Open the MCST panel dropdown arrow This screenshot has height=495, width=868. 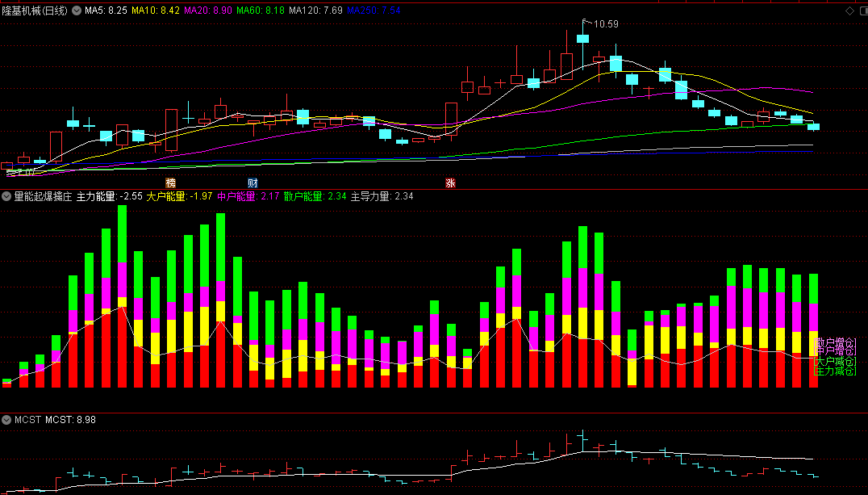coord(6,420)
